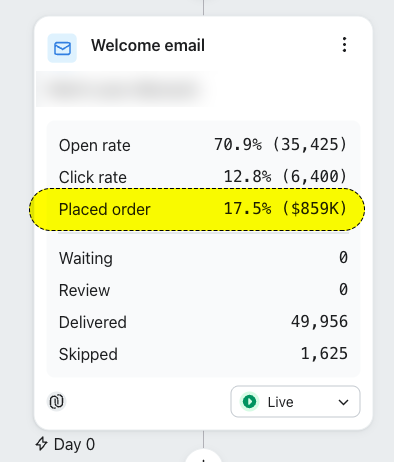Click the Live status text
Screen dimensions: 394x462
(280, 402)
